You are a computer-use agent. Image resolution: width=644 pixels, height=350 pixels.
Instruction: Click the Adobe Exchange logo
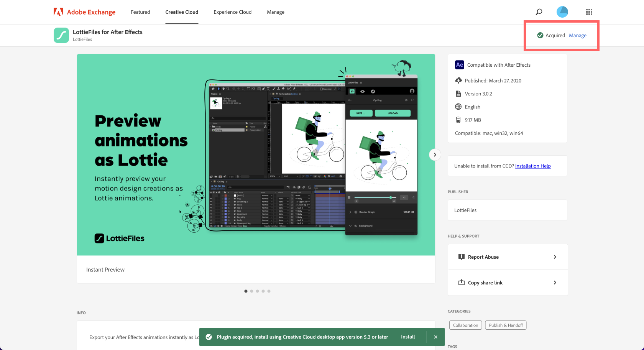click(84, 12)
